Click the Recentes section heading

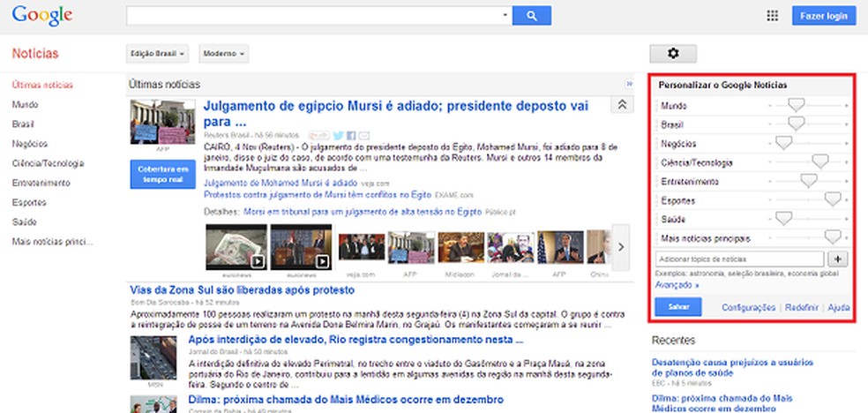tap(673, 340)
